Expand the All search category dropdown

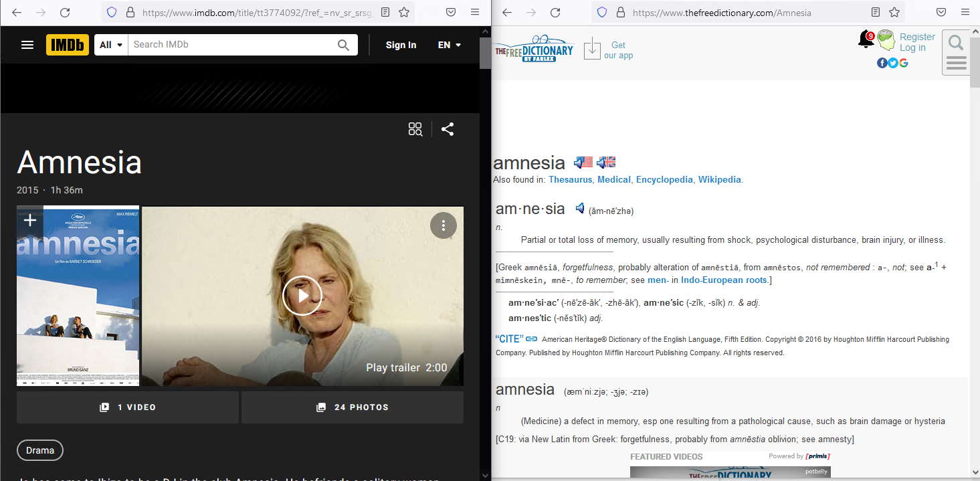(x=111, y=45)
